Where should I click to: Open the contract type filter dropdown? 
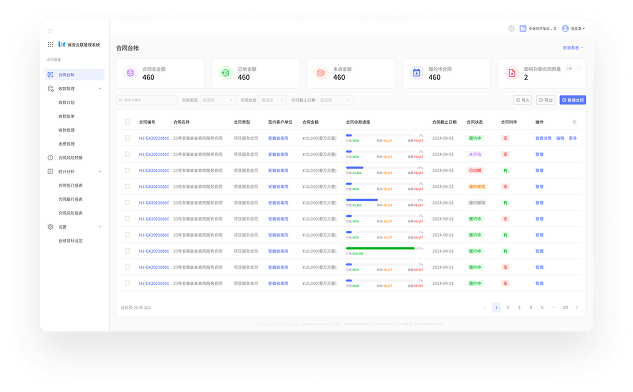218,100
